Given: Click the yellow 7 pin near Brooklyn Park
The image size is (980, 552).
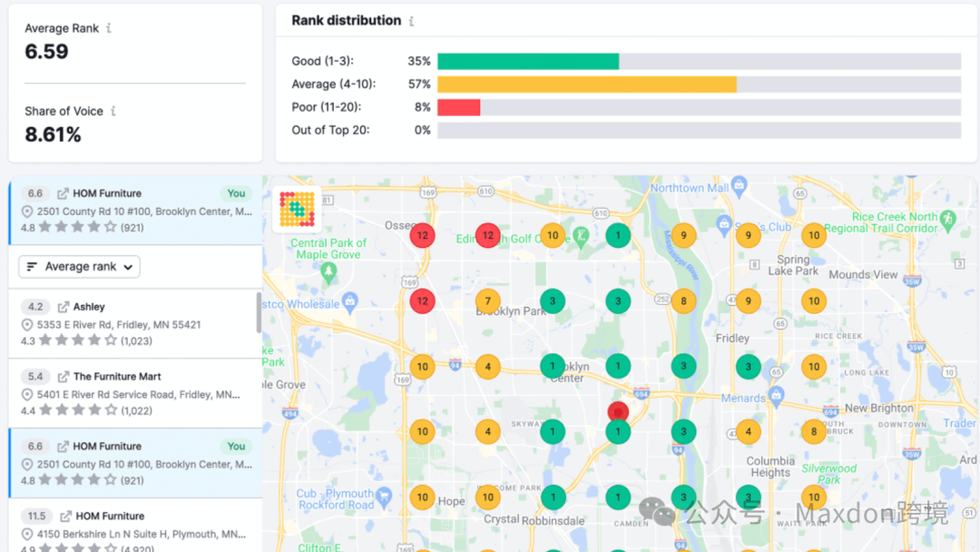Looking at the screenshot, I should coord(487,301).
